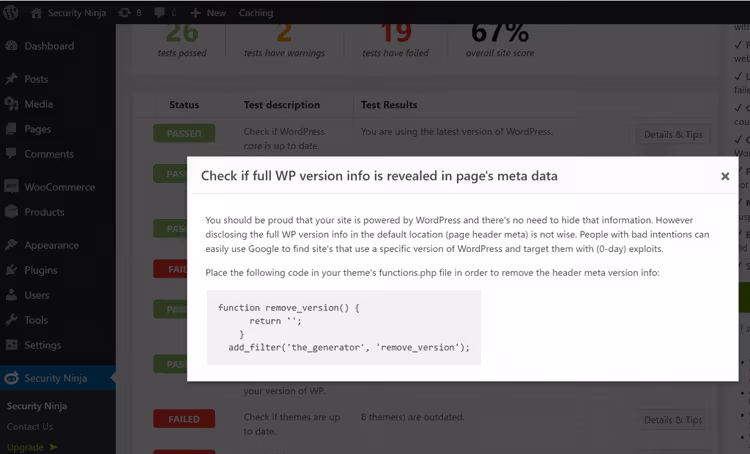750x454 pixels.
Task: Click the Test description column header
Action: tap(282, 105)
